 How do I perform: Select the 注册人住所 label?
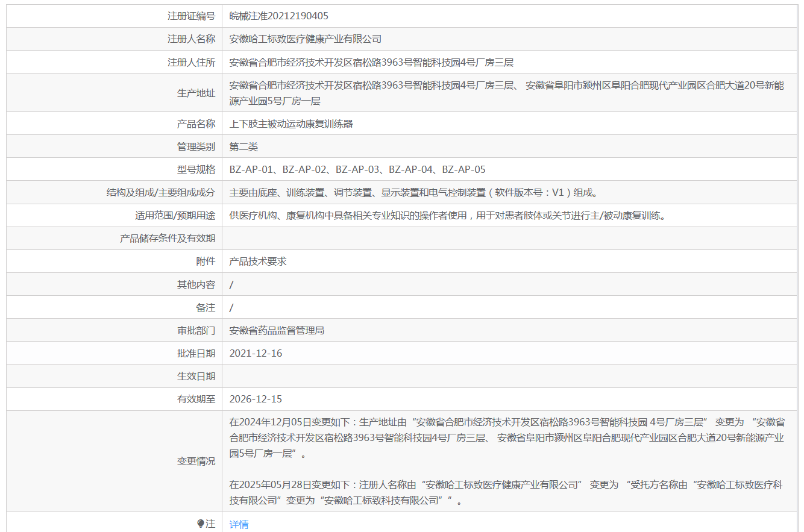pos(191,62)
